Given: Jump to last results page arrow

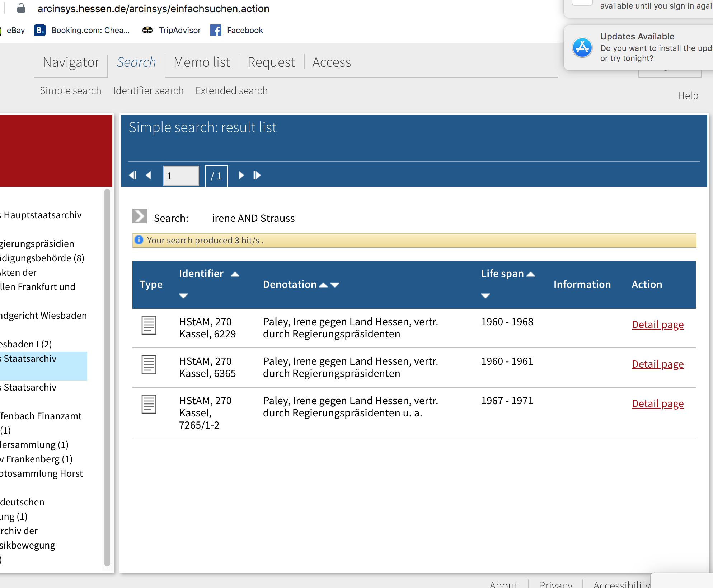Looking at the screenshot, I should (x=257, y=175).
